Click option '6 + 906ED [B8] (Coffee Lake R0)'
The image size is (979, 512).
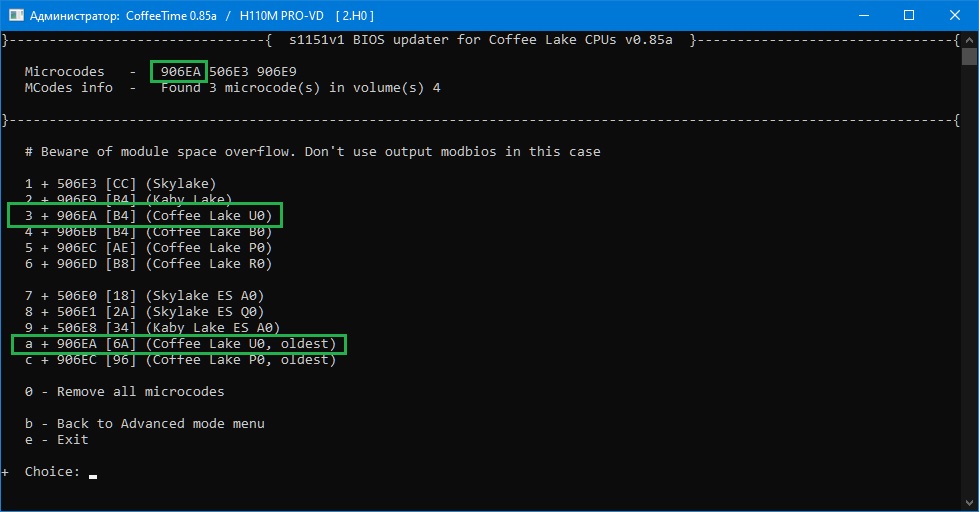149,264
